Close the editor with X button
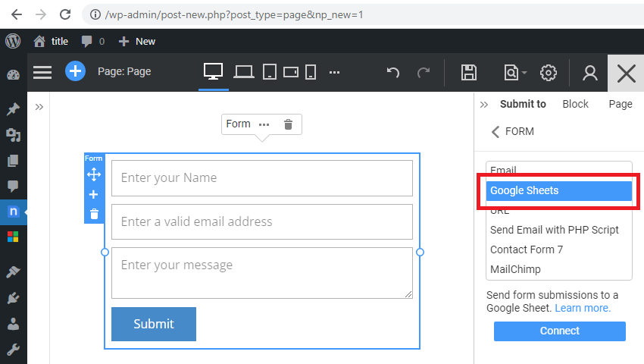 tap(626, 74)
